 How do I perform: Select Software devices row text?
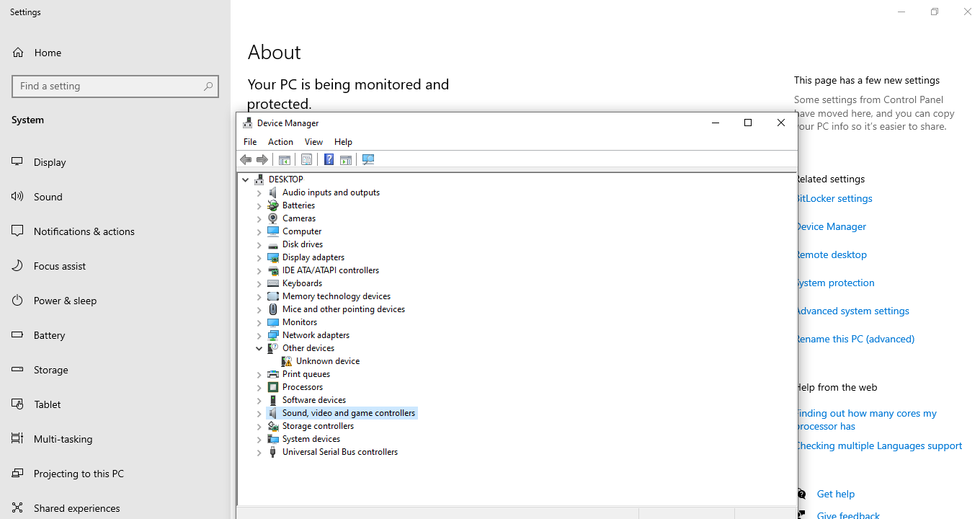[314, 400]
